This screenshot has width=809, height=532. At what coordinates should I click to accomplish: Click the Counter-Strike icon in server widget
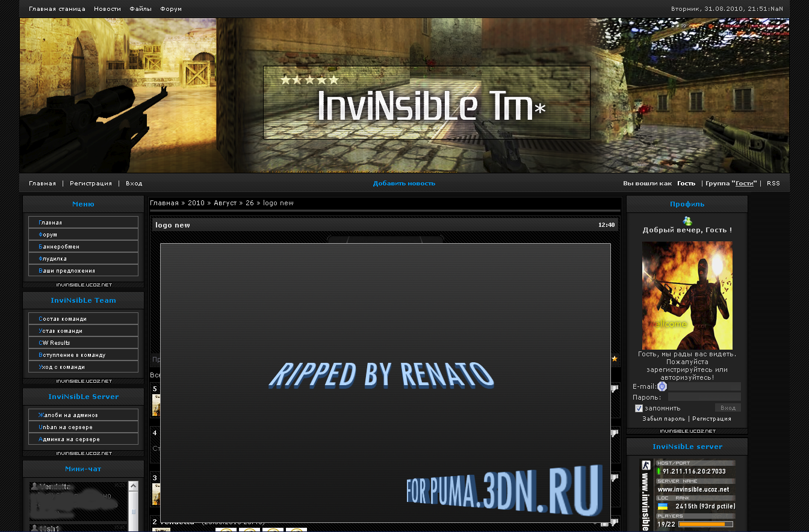coord(646,465)
